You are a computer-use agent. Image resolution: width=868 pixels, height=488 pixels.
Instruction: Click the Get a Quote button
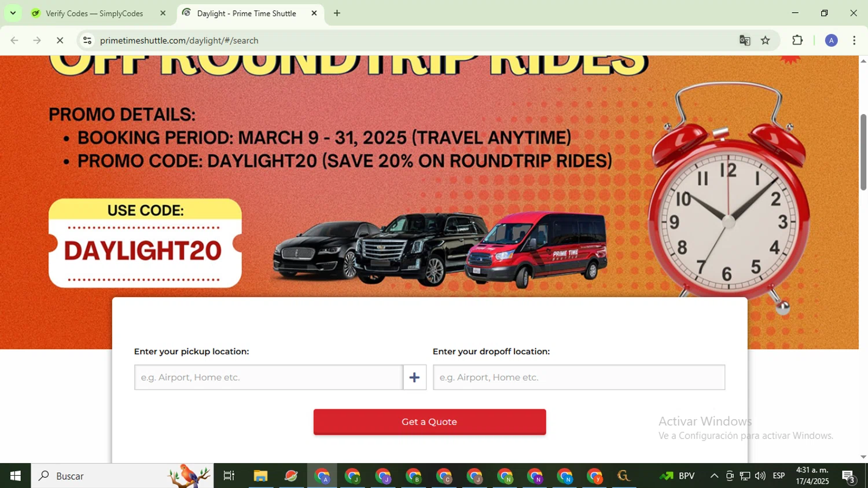point(429,422)
